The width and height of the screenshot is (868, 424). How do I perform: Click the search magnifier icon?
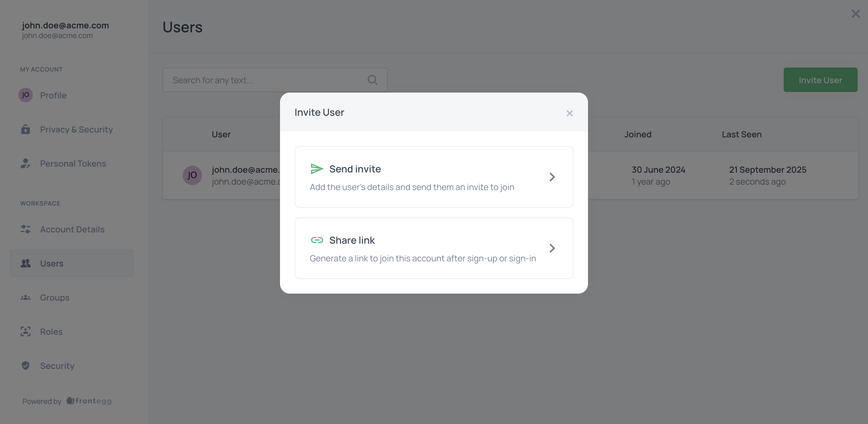coord(372,80)
